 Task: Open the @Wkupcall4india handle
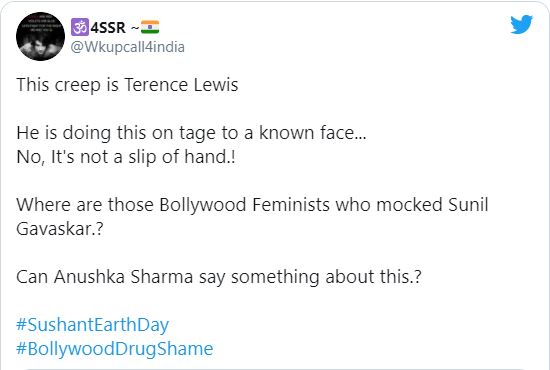tap(128, 47)
